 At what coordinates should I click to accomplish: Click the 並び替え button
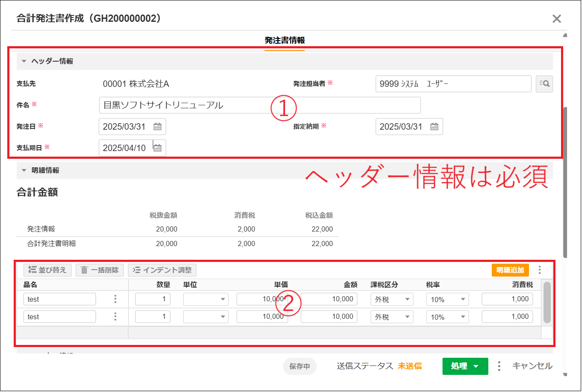[48, 270]
